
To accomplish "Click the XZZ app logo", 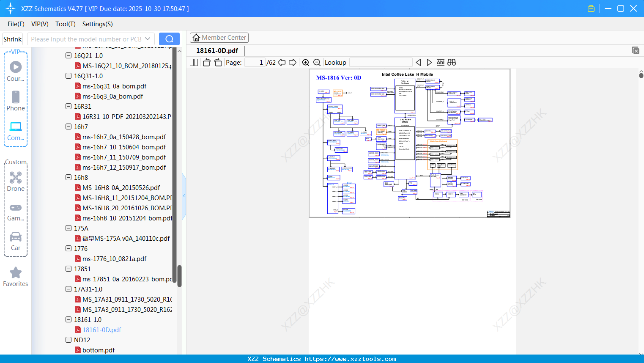I will 11,8.
